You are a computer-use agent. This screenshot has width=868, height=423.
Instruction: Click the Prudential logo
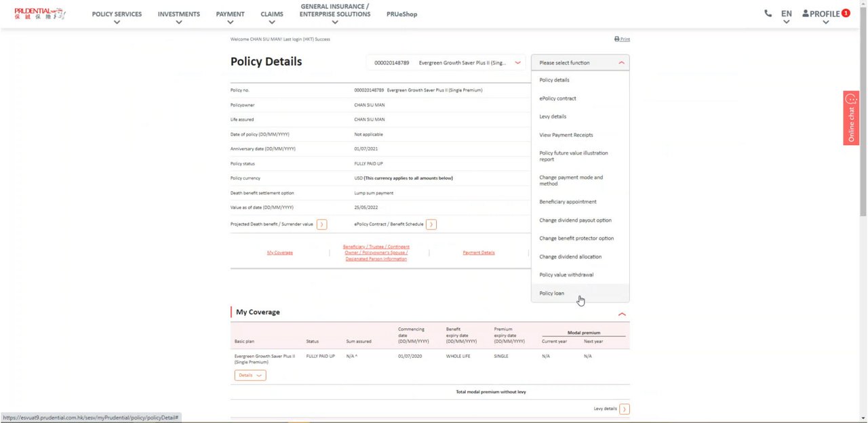point(39,14)
